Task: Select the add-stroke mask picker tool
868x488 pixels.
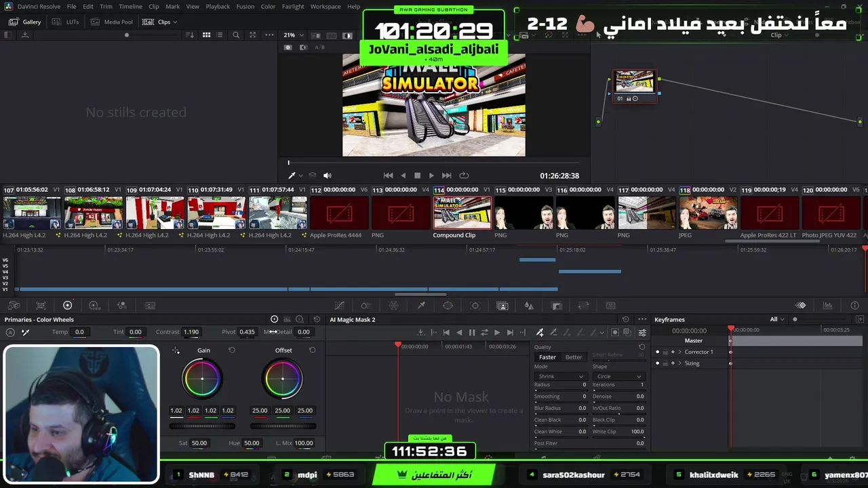Action: tap(540, 332)
